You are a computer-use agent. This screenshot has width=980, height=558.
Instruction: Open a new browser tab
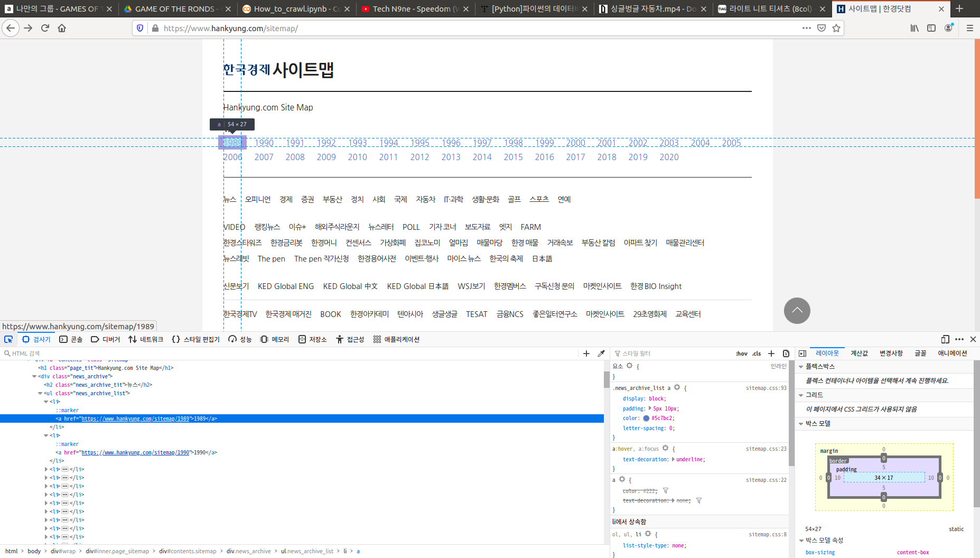(x=959, y=8)
